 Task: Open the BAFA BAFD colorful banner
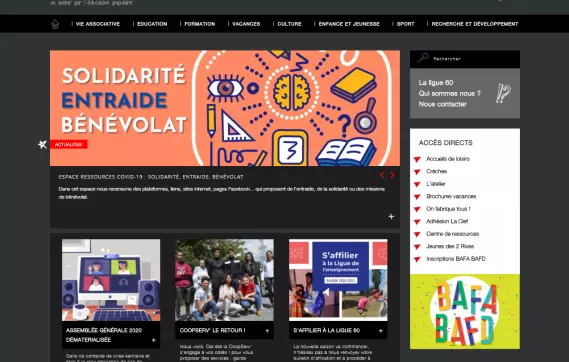point(465,312)
